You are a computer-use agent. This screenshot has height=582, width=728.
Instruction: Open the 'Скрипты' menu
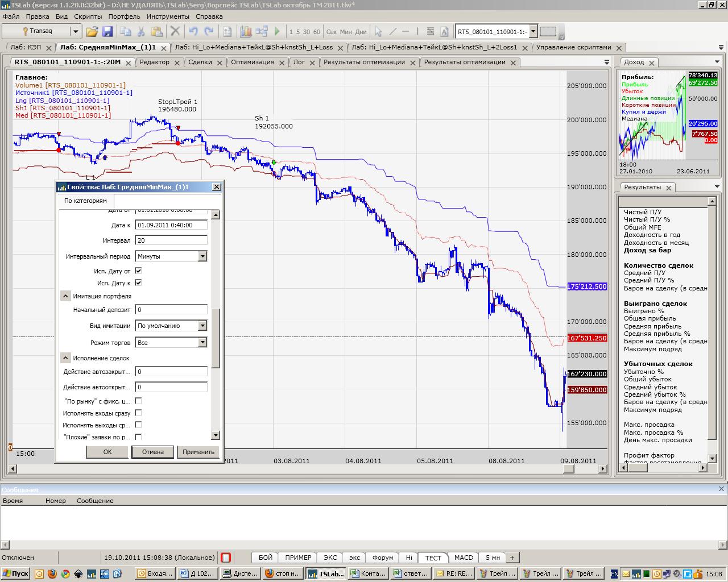pos(88,16)
